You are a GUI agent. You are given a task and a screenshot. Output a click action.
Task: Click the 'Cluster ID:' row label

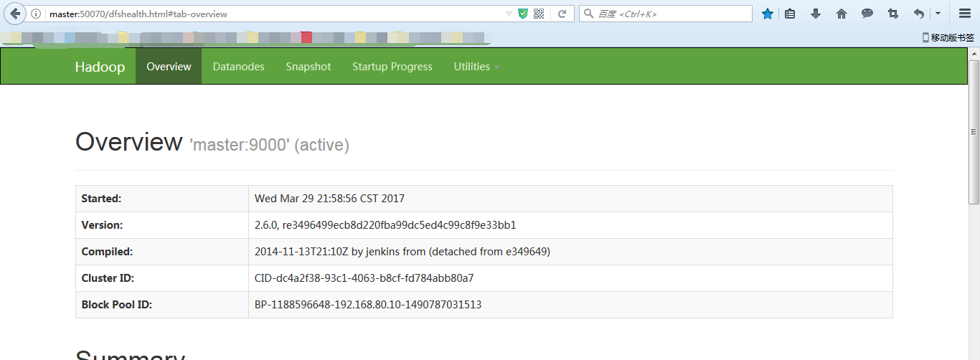pos(108,278)
